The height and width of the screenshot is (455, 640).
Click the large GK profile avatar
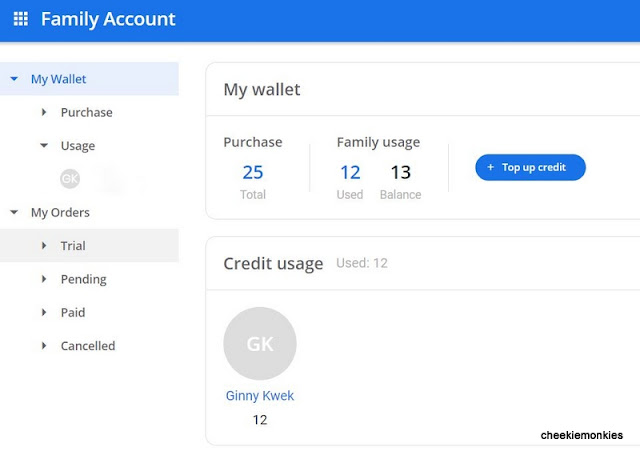[x=260, y=343]
